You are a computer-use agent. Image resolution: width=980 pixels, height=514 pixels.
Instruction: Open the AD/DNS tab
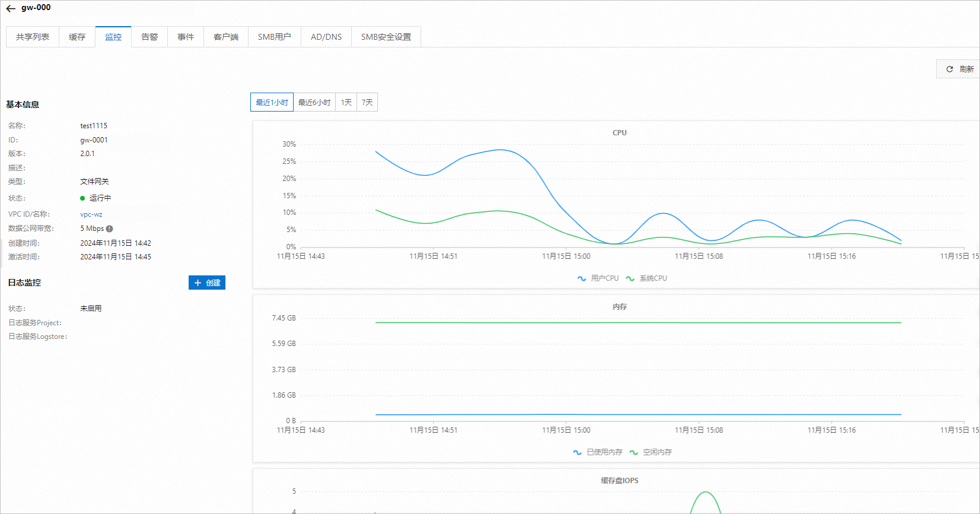[x=326, y=37]
